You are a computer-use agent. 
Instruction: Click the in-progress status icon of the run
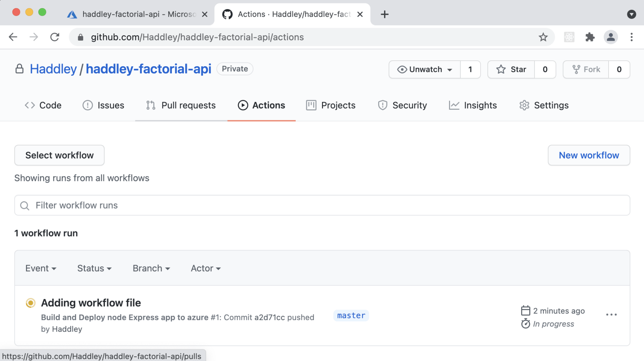pyautogui.click(x=31, y=303)
